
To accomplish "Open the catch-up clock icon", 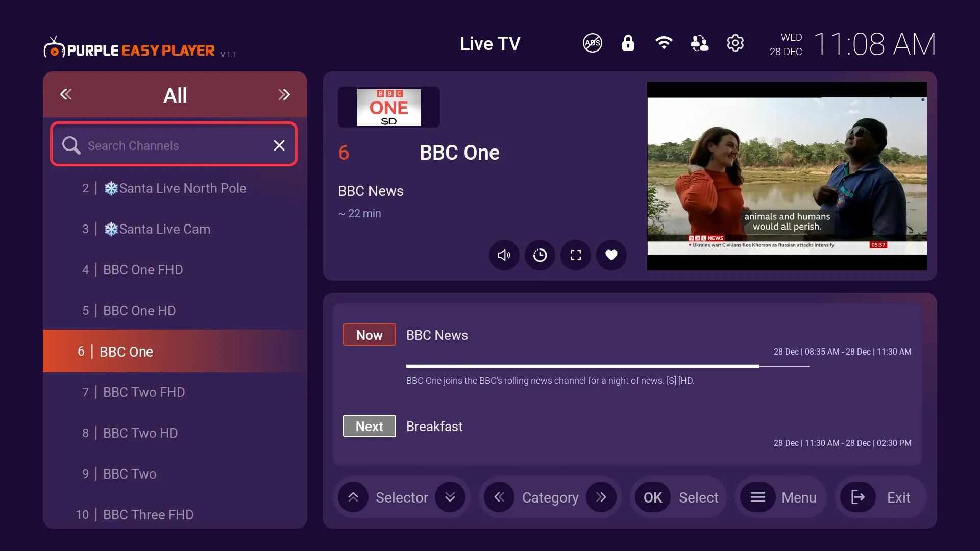I will [540, 255].
